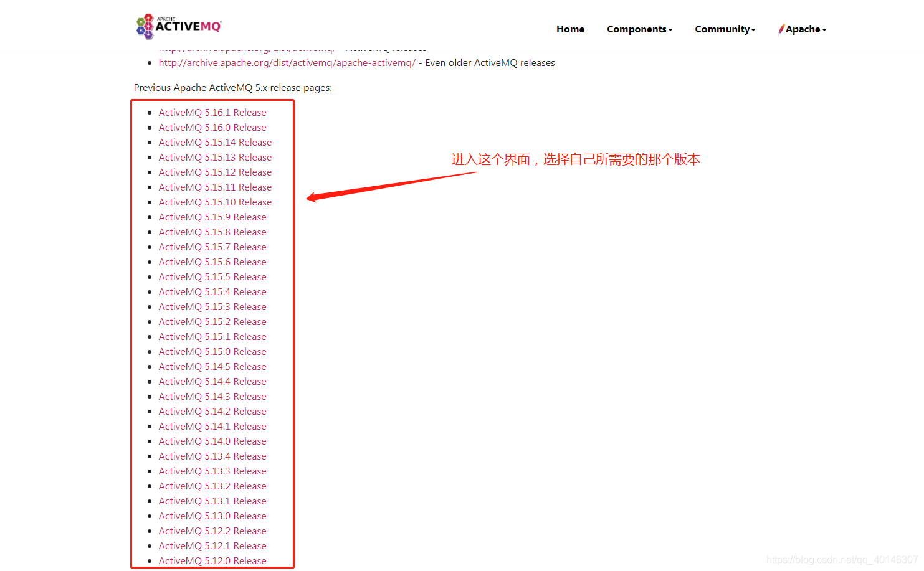Open ActiveMQ 5.15.9 Release page

(x=212, y=217)
